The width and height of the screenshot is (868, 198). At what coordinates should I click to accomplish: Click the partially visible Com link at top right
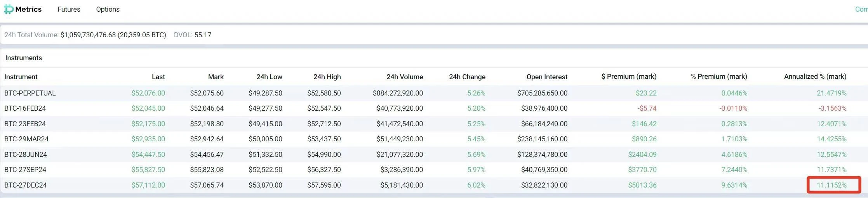pyautogui.click(x=861, y=9)
